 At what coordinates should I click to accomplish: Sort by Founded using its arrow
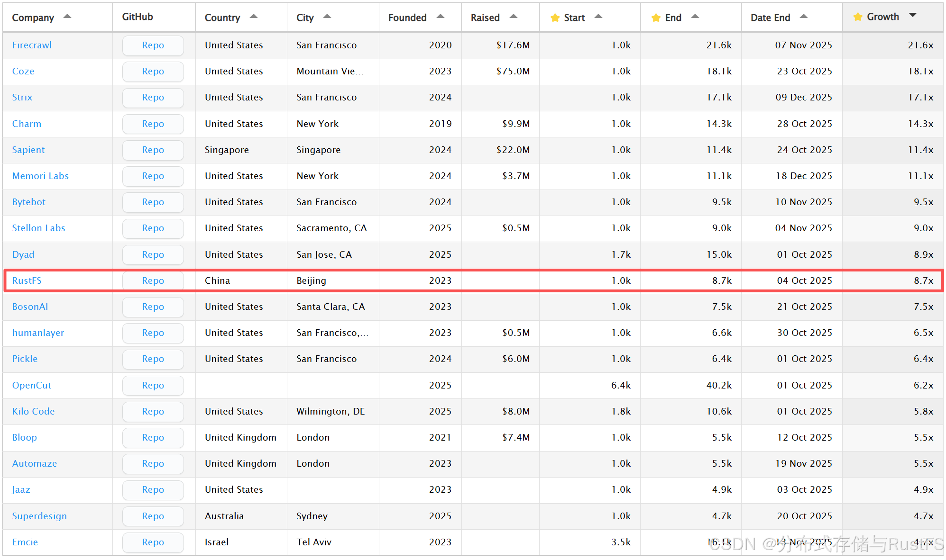point(441,17)
